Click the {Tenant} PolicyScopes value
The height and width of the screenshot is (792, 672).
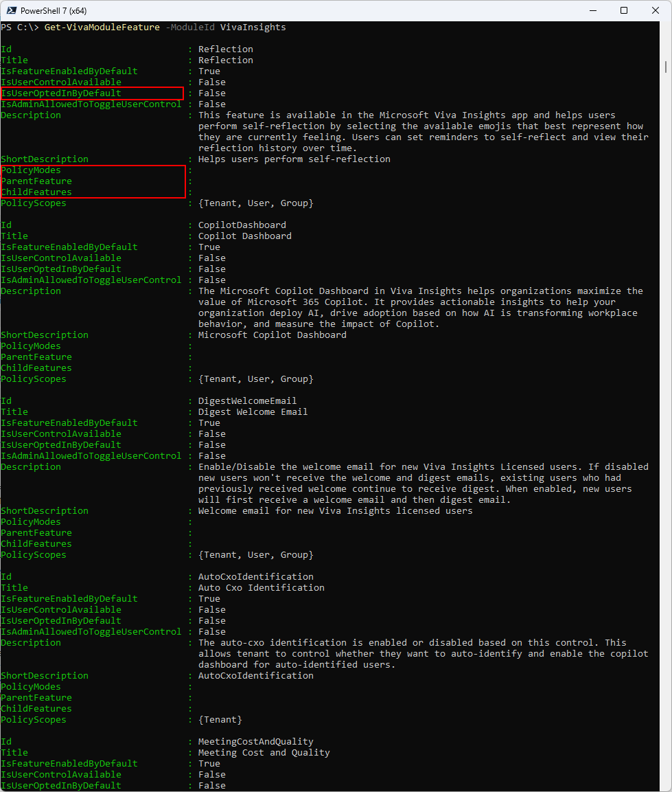[220, 719]
